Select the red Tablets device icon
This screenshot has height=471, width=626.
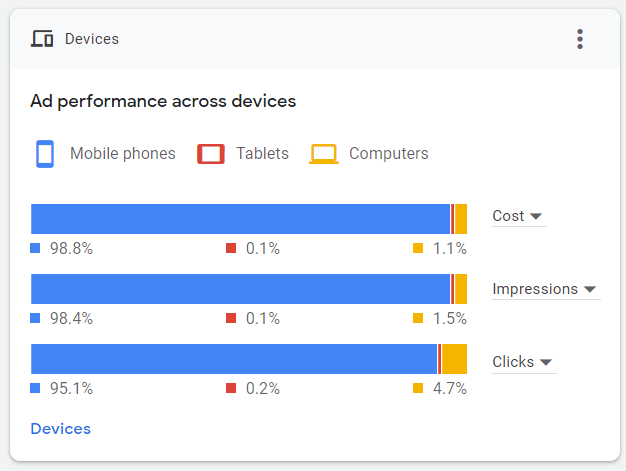211,154
